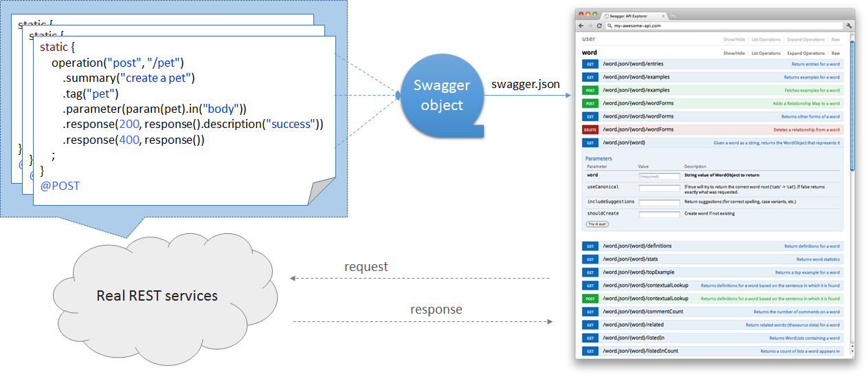Click GET badge for /word.json/{word}/definitions
Screen dimensions: 868x377
point(590,246)
